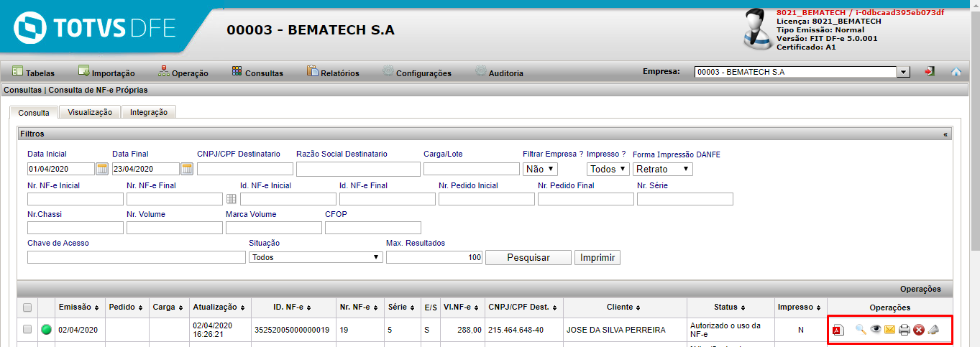The width and height of the screenshot is (980, 347).
Task: Print the DANFE using the printer icon
Action: (905, 330)
